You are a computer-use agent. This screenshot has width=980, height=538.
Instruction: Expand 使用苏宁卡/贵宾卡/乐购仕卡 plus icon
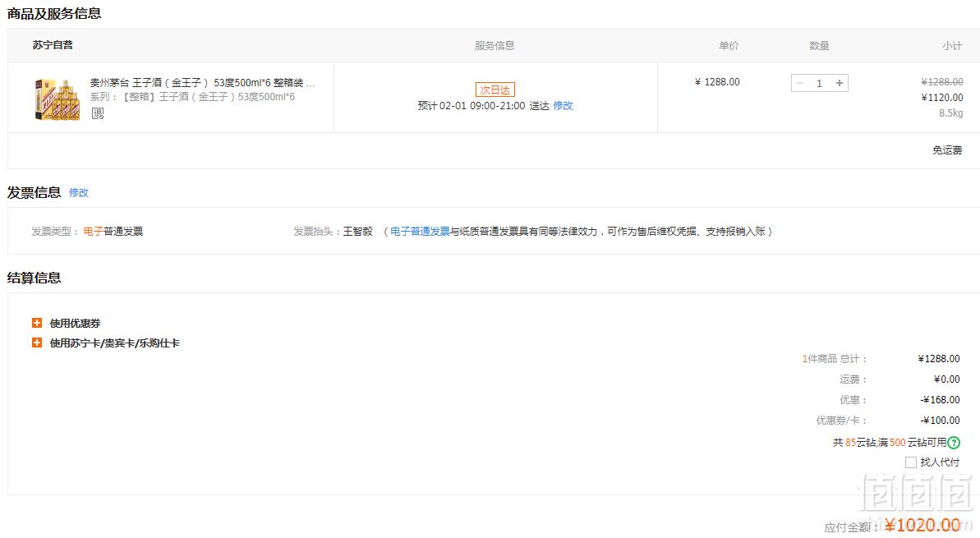37,343
